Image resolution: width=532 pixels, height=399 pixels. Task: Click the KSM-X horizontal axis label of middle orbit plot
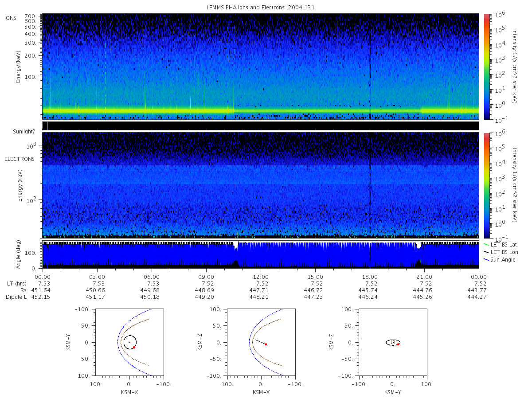pos(261,392)
